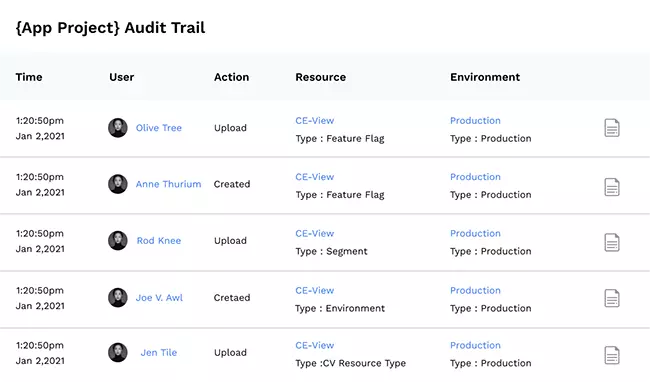The image size is (650, 382).
Task: Click the {App Project} Audit Trail title
Action: coord(110,28)
